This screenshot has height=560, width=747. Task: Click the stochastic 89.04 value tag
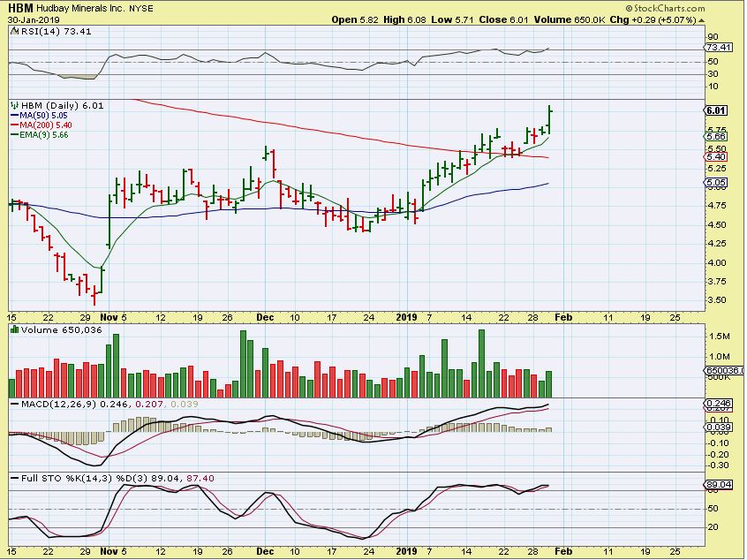pyautogui.click(x=719, y=485)
